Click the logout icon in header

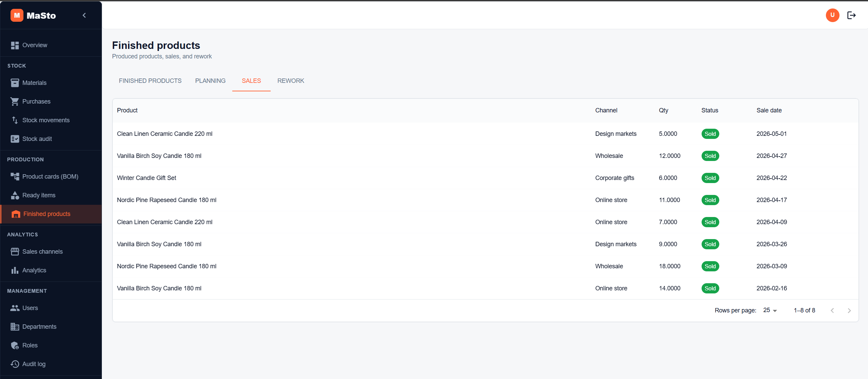coord(851,15)
